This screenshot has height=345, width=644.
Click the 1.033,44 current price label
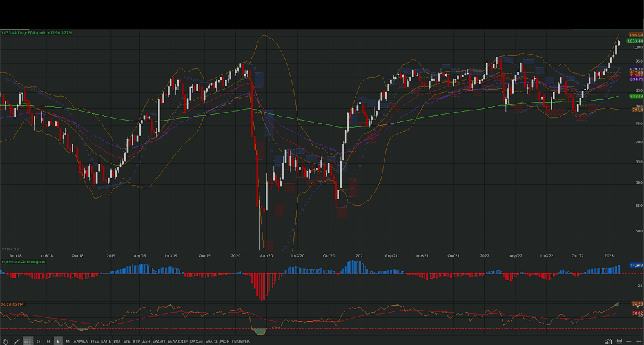click(x=635, y=41)
